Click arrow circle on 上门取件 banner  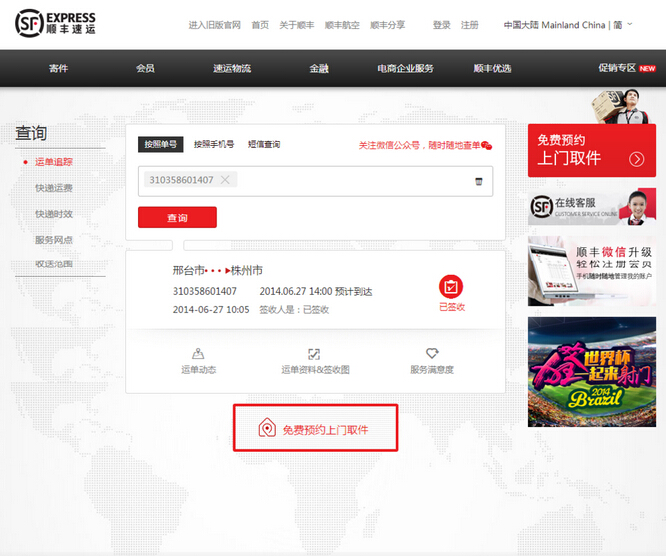[636, 159]
